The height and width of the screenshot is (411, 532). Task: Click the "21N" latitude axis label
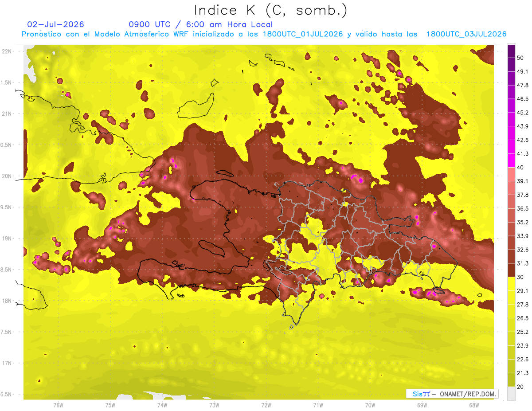[7, 114]
